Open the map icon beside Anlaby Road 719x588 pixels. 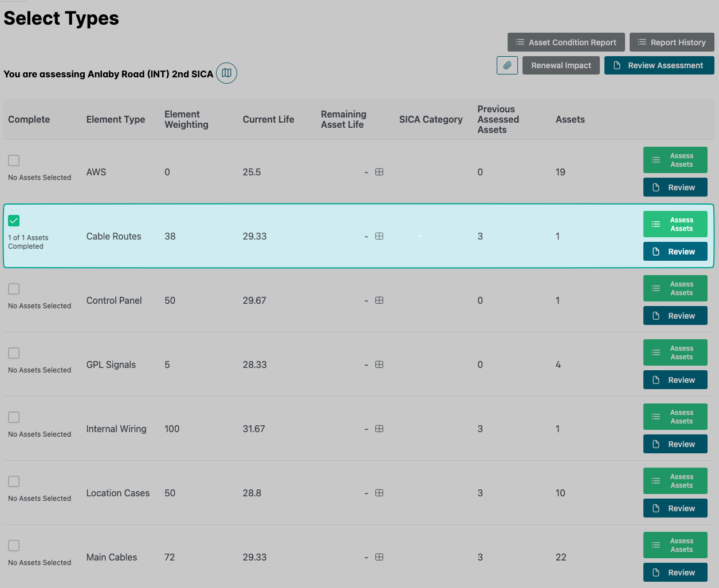click(x=226, y=73)
